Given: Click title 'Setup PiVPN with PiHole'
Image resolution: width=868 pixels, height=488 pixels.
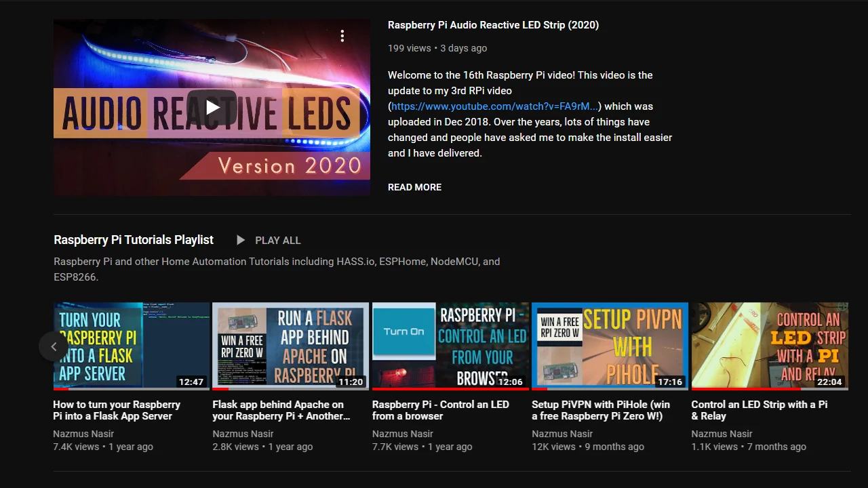Looking at the screenshot, I should [x=600, y=410].
